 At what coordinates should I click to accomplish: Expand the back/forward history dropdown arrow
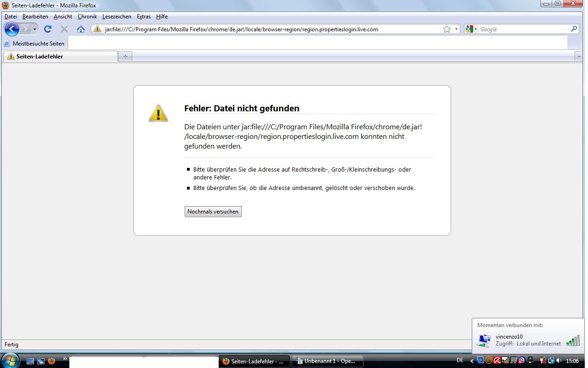(35, 29)
